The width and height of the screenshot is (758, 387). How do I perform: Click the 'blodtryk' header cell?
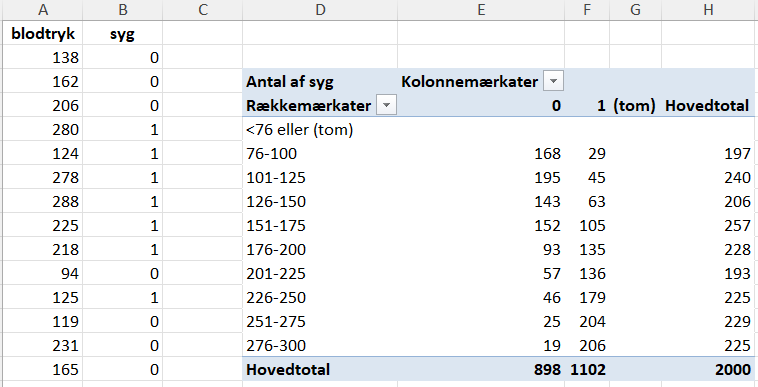pos(43,34)
